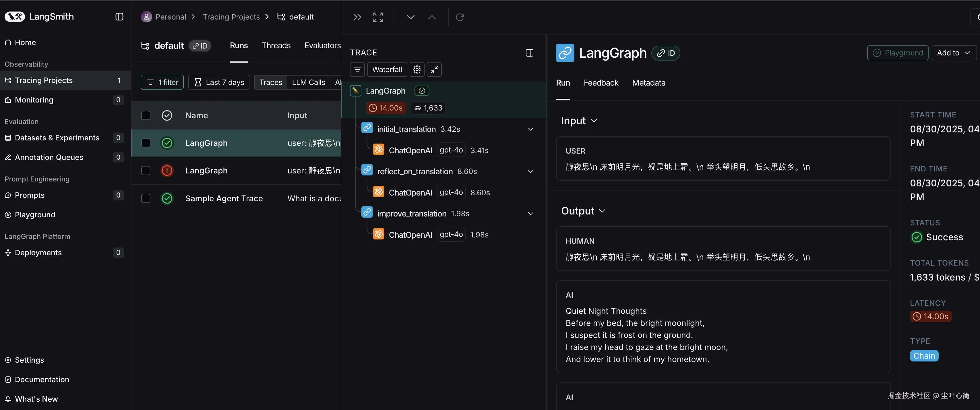Open the Add to dropdown
Image resolution: width=980 pixels, height=410 pixels.
[954, 53]
